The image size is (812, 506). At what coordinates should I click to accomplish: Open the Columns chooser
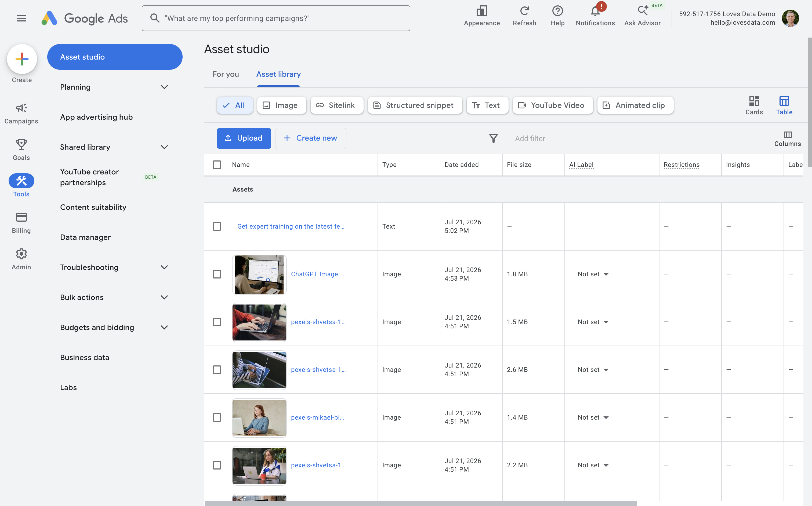point(787,139)
